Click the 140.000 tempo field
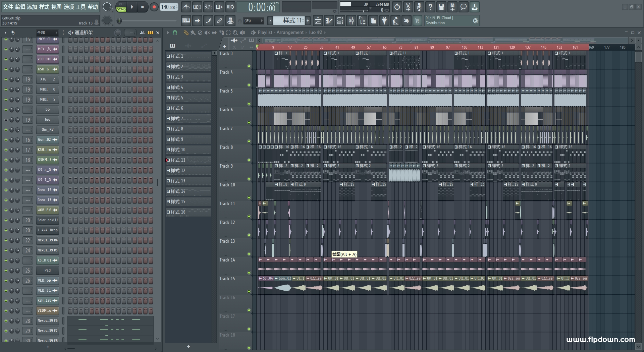This screenshot has height=352, width=644. [x=169, y=7]
